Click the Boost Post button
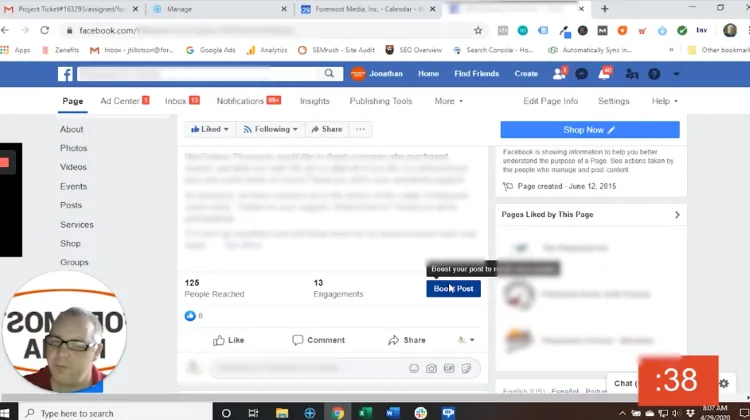 point(453,288)
